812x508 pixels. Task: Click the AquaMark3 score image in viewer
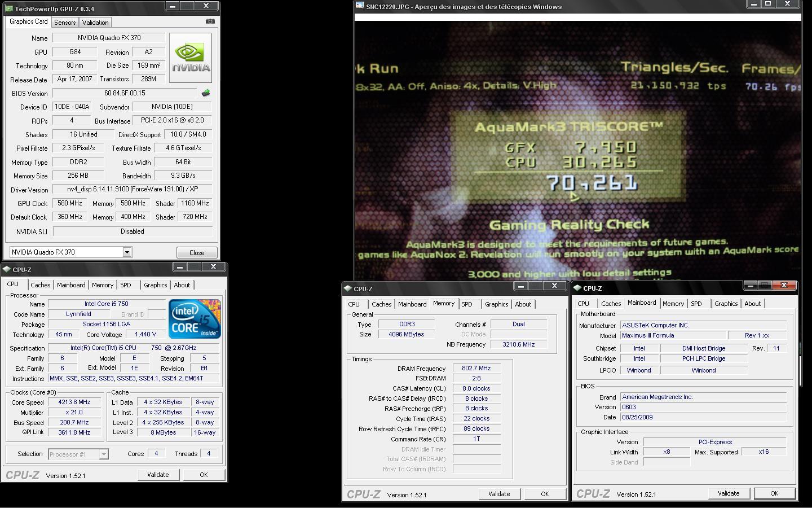pyautogui.click(x=577, y=150)
